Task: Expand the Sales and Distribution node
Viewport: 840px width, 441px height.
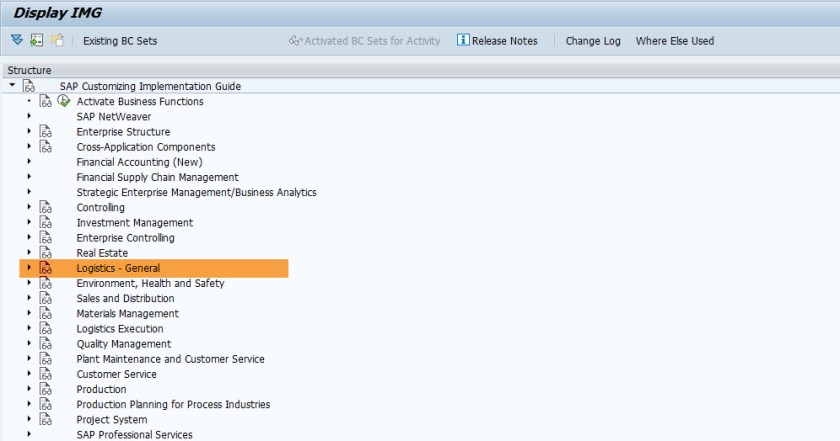Action: [x=29, y=299]
